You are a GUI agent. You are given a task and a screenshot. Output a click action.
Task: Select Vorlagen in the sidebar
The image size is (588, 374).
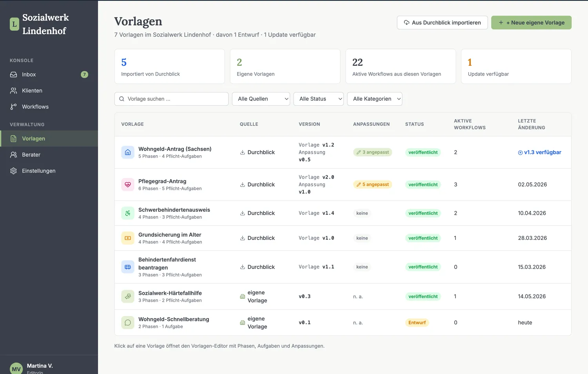point(49,138)
